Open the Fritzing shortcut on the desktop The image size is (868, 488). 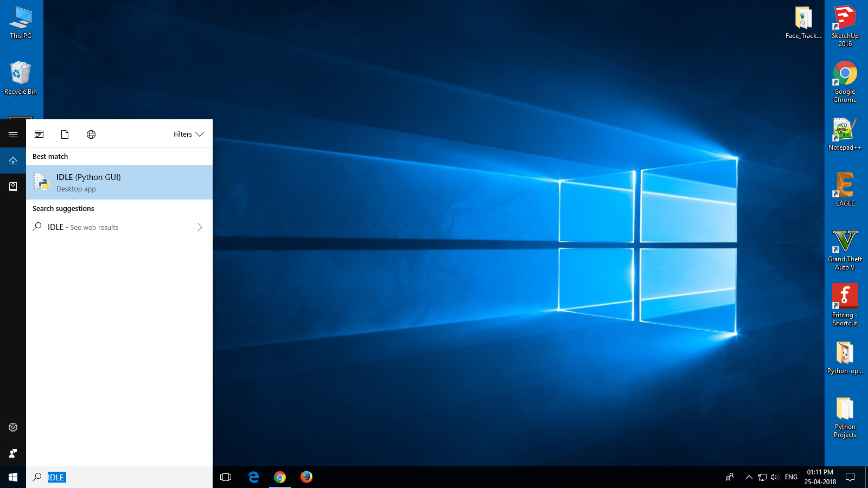point(845,305)
